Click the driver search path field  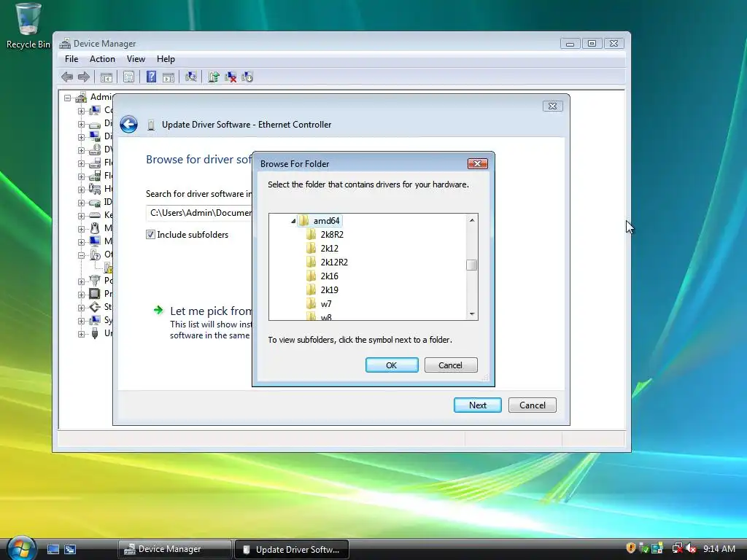click(199, 213)
